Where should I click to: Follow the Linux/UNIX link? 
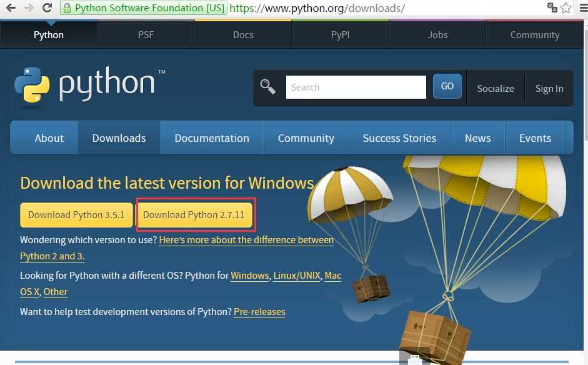coord(297,276)
